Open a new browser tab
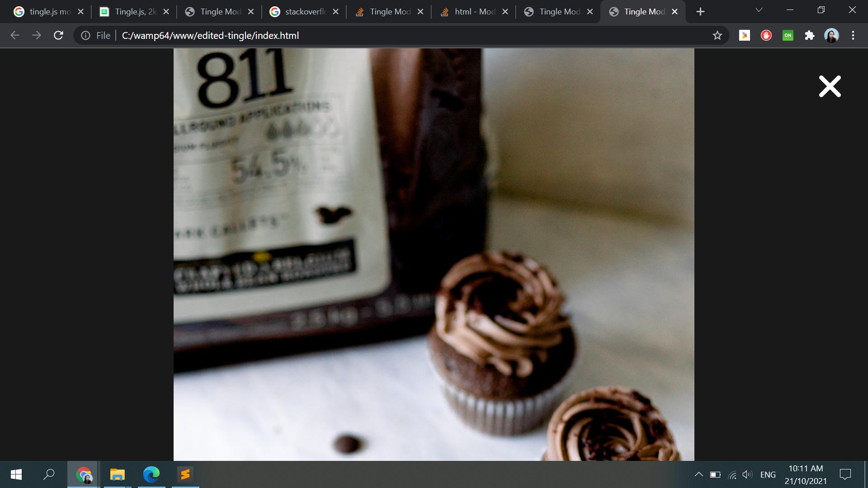868x488 pixels. click(700, 12)
